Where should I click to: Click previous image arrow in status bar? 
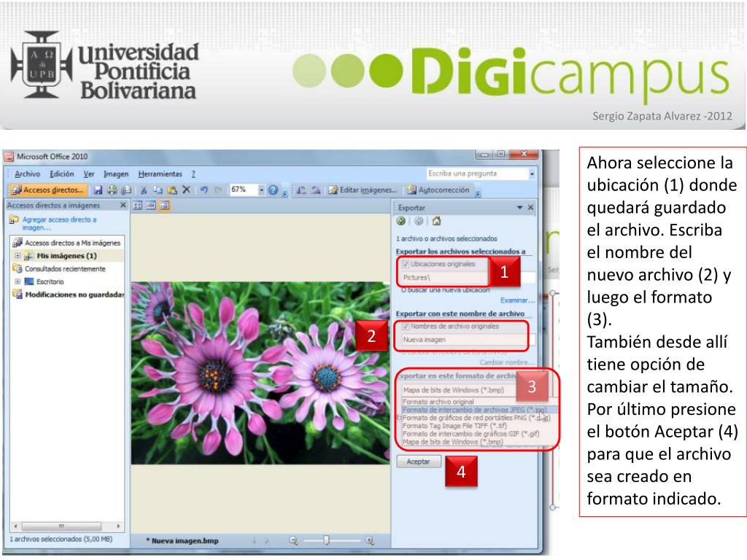coord(254,540)
